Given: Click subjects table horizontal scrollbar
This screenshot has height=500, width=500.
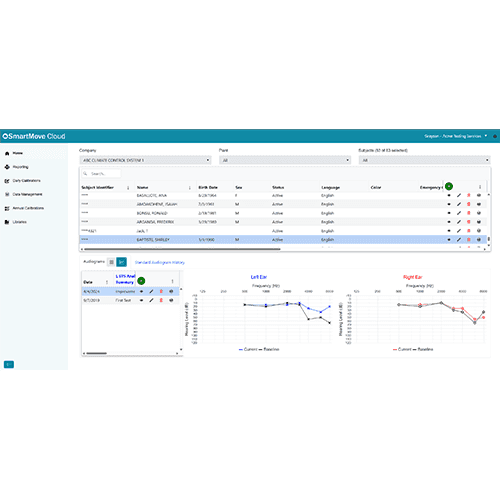Looking at the screenshot, I should tap(182, 249).
